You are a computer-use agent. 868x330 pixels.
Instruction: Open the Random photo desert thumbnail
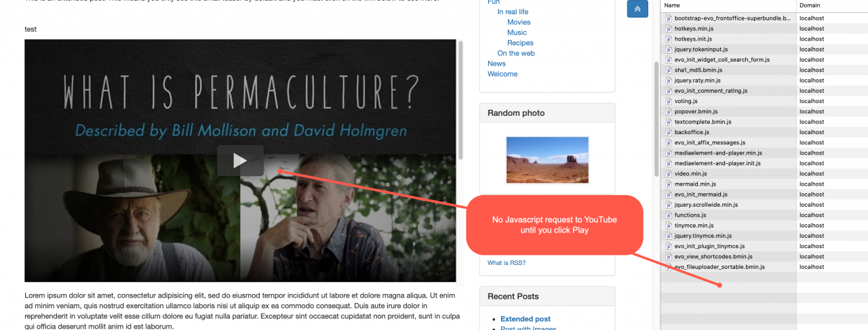click(547, 160)
